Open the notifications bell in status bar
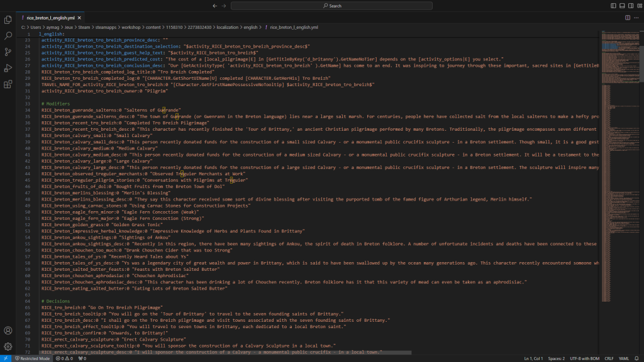644x362 pixels. [636, 358]
